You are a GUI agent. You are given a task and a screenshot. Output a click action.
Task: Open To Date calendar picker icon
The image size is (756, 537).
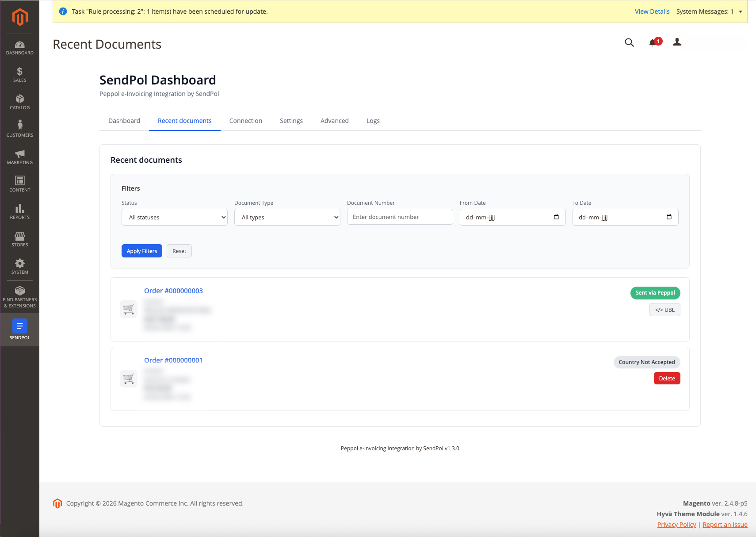click(669, 217)
